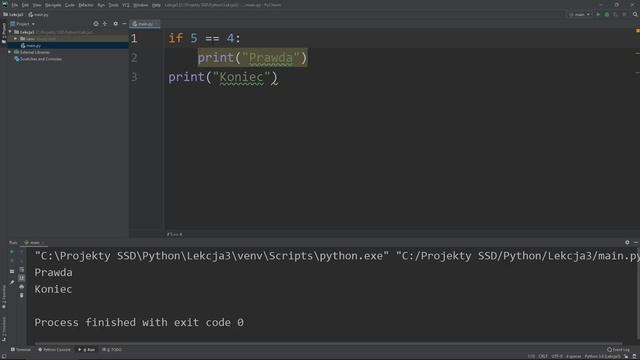The image size is (640, 360).
Task: Open the Run menu
Action: tap(101, 5)
